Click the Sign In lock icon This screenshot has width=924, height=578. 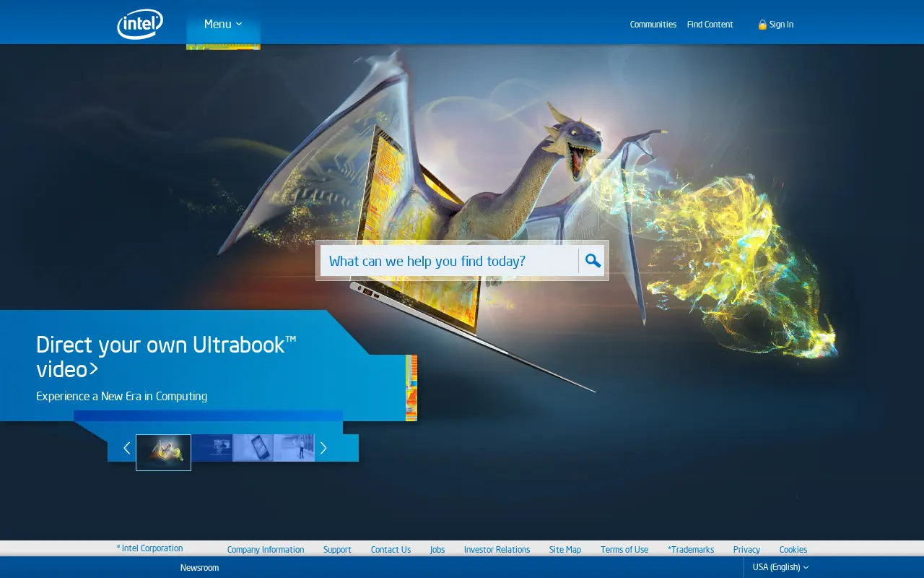[762, 25]
